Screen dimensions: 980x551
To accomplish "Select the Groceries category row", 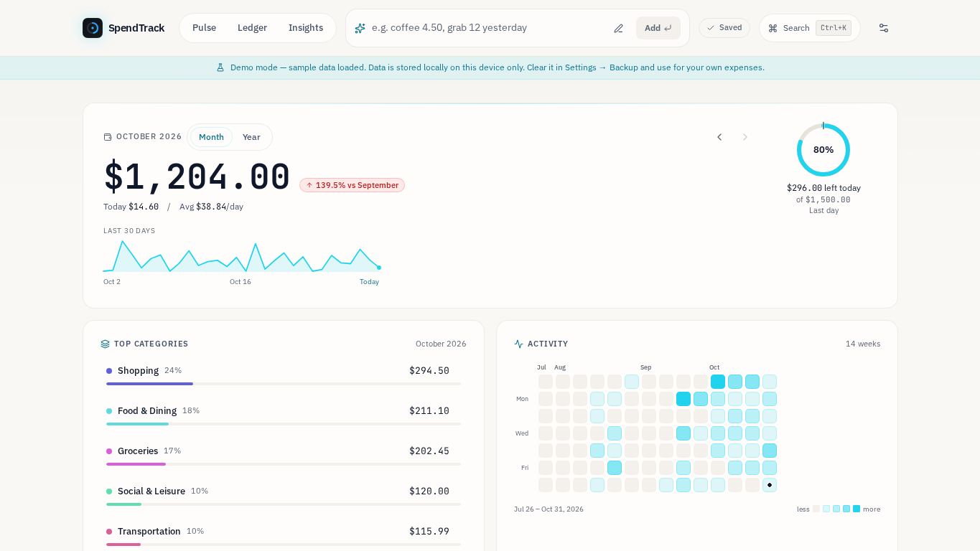I will pyautogui.click(x=284, y=456).
